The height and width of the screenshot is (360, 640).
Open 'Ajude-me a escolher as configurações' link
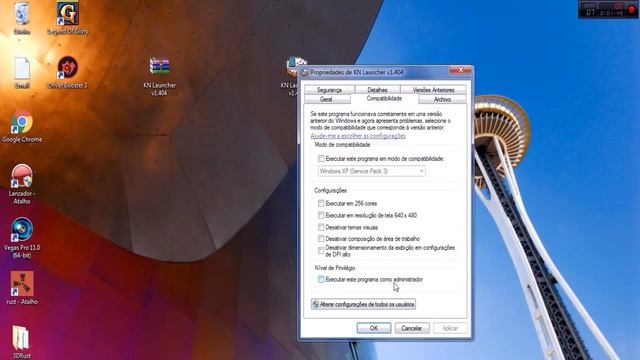[358, 136]
